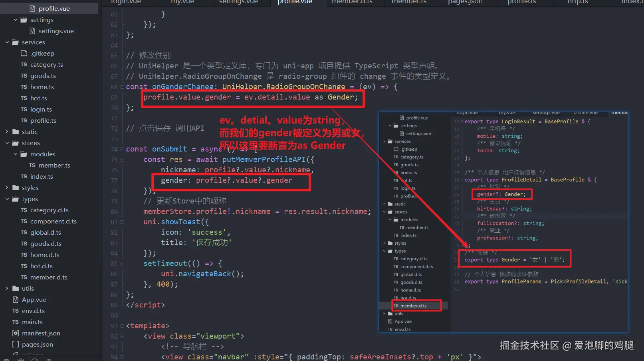
Task: Click the "icon: 'success'," code line
Action: [x=196, y=232]
